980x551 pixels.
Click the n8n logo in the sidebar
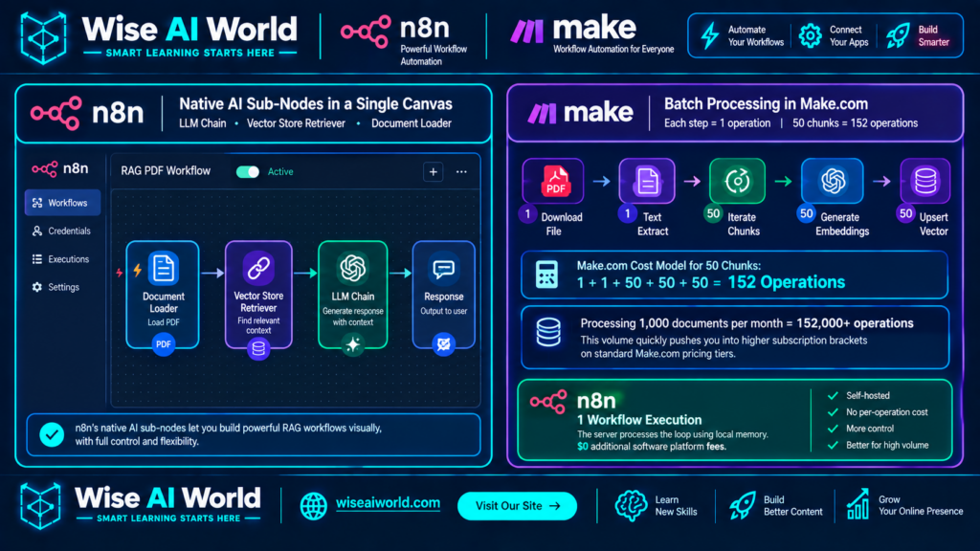(60, 168)
